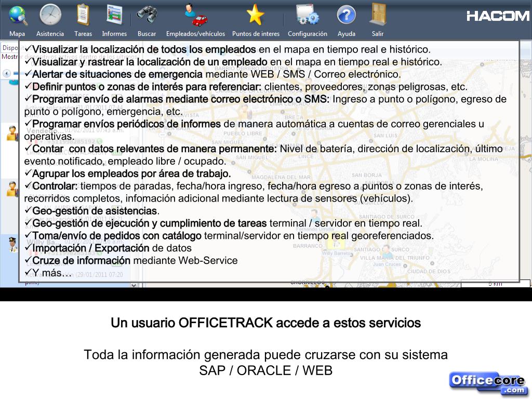Image resolution: width=532 pixels, height=399 pixels.
Task: Click the text 'Cruze de información mediante Web-Service'
Action: pos(131,260)
